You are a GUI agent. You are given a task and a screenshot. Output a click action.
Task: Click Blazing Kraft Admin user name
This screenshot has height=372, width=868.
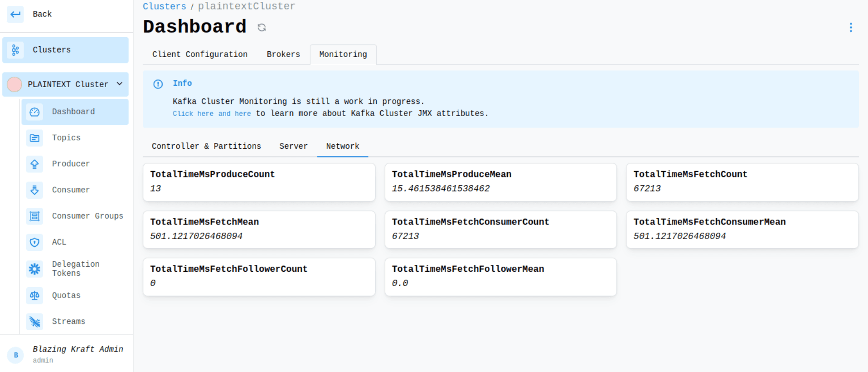78,349
